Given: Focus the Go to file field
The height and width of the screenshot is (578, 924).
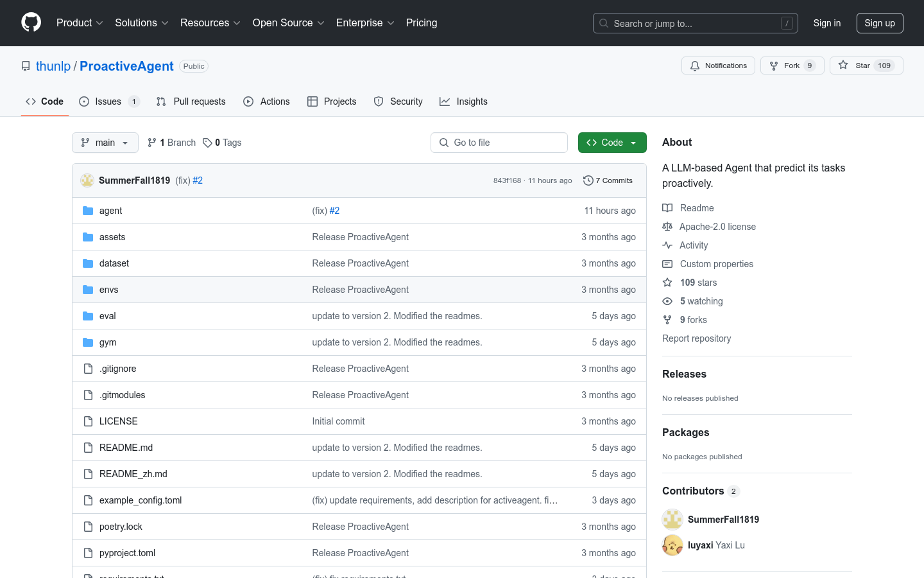Looking at the screenshot, I should coord(499,143).
